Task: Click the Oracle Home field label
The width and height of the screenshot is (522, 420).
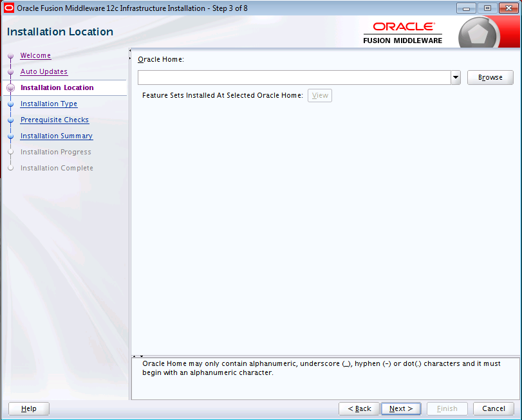Action: (161, 60)
